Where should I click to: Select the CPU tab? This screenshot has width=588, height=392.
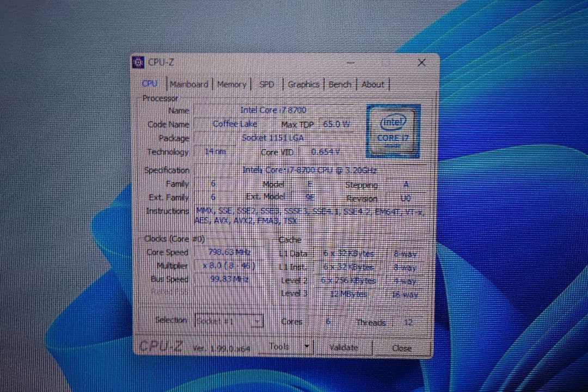tap(149, 84)
